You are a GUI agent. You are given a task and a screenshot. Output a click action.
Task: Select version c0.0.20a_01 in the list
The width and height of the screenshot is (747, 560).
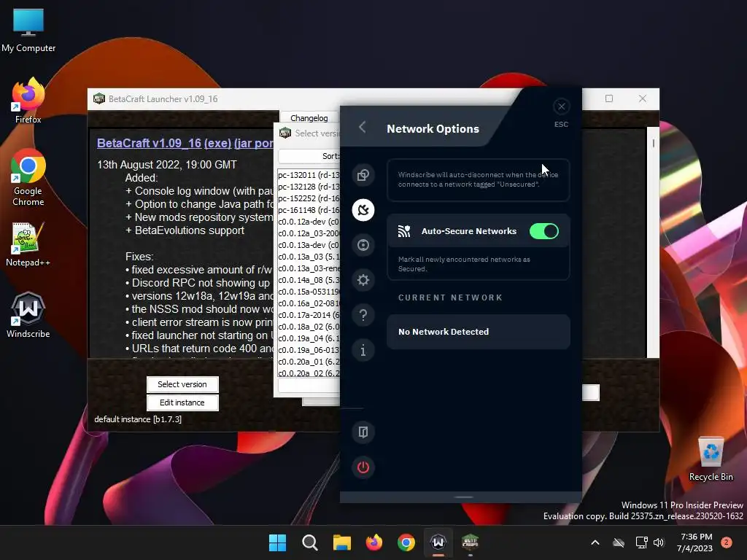(309, 362)
